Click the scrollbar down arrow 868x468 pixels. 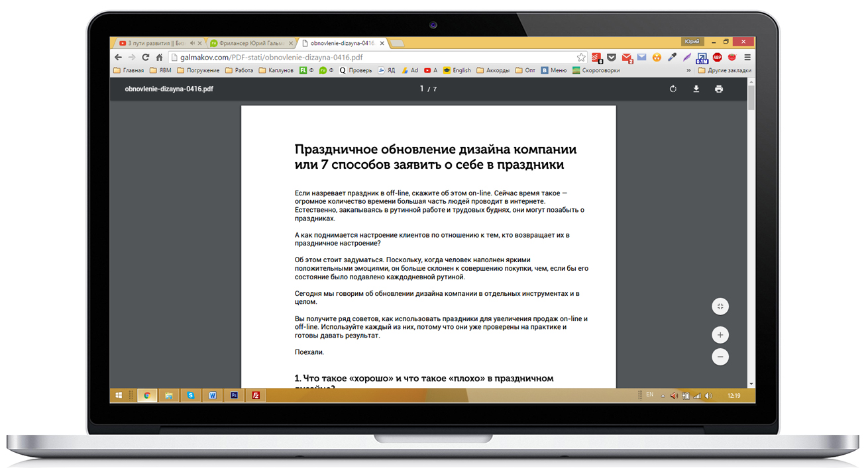(x=751, y=383)
